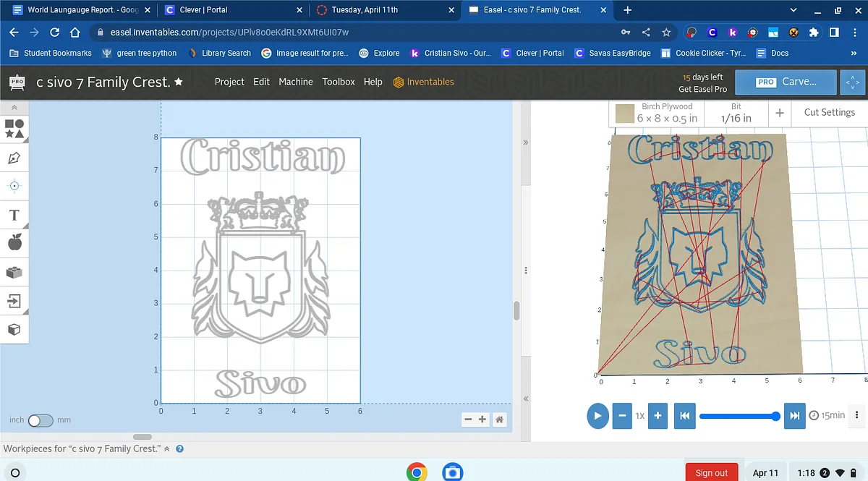
Task: Open the simulation three-dot options menu
Action: [857, 415]
